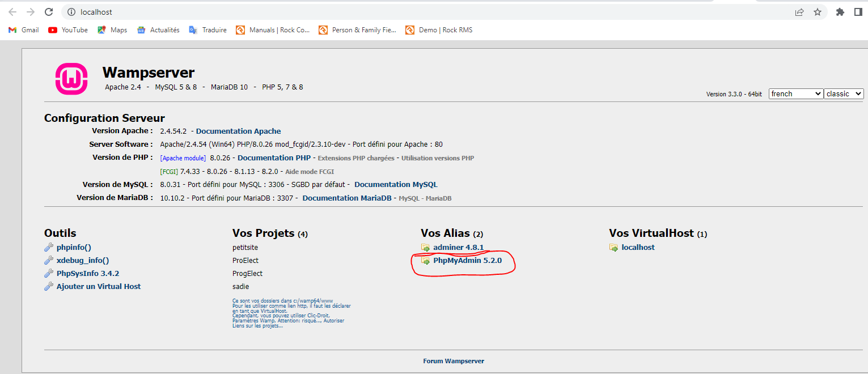868x374 pixels.
Task: Click the site information icon beside localhost
Action: pos(71,12)
